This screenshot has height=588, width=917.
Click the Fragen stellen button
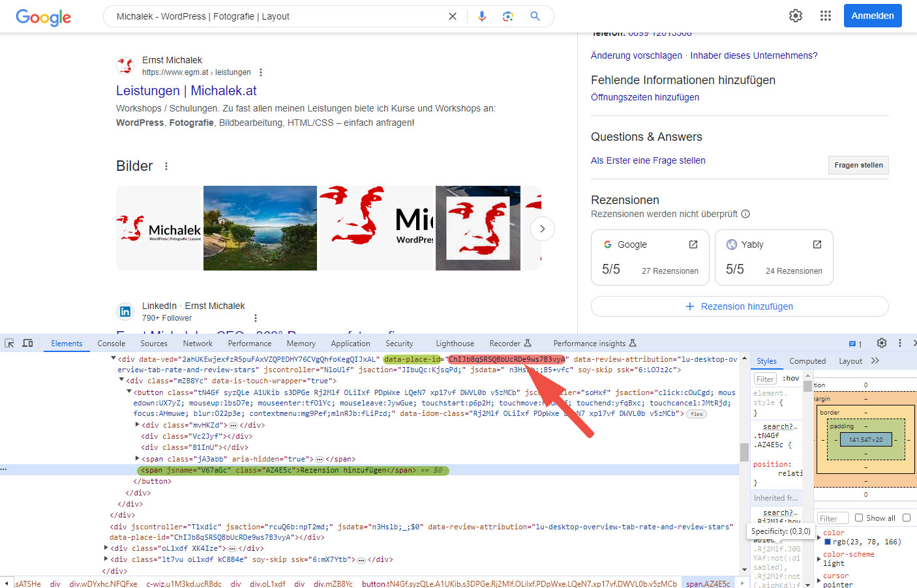pyautogui.click(x=858, y=165)
